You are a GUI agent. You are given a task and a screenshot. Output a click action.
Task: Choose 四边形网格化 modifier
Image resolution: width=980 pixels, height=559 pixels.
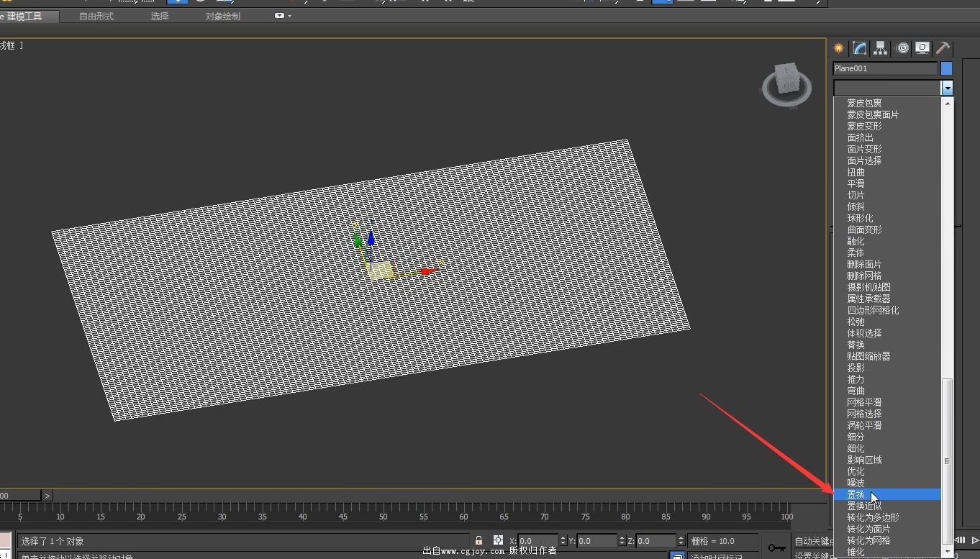click(888, 310)
